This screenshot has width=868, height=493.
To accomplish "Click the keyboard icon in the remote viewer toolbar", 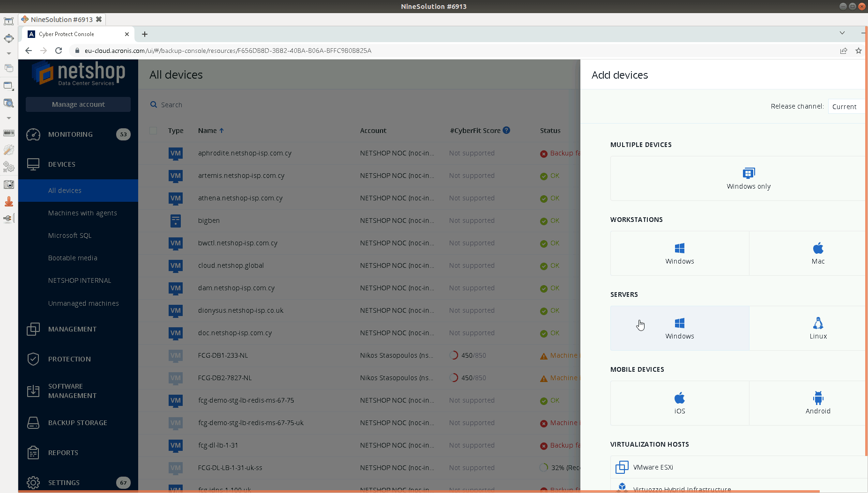I will tap(8, 133).
